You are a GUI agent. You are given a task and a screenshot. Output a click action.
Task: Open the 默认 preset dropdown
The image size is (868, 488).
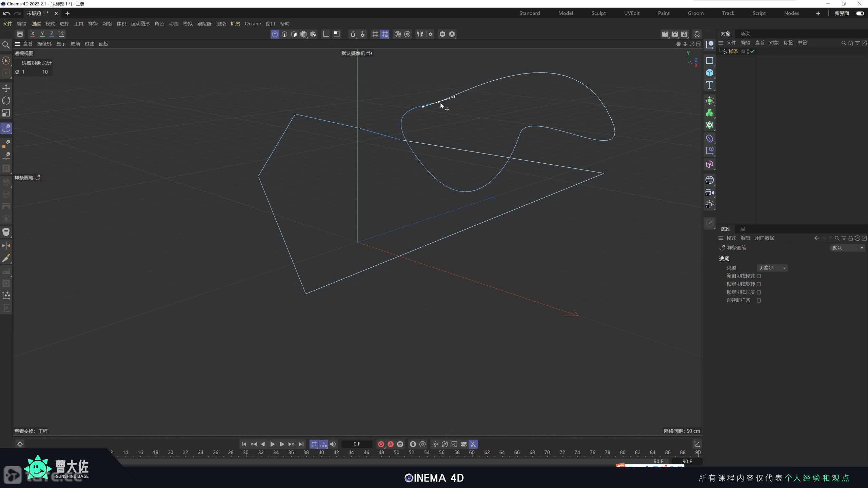pos(847,248)
